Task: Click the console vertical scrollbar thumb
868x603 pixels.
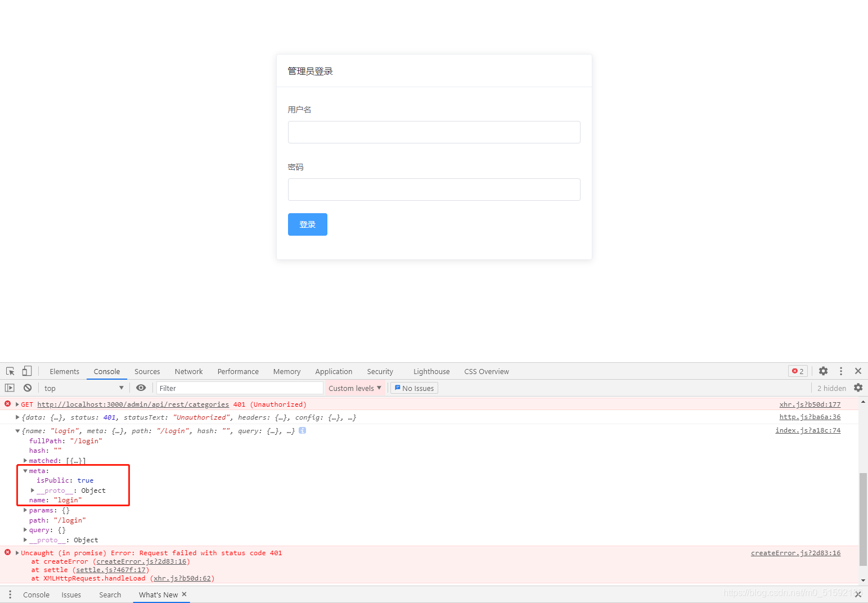Action: pos(863,519)
